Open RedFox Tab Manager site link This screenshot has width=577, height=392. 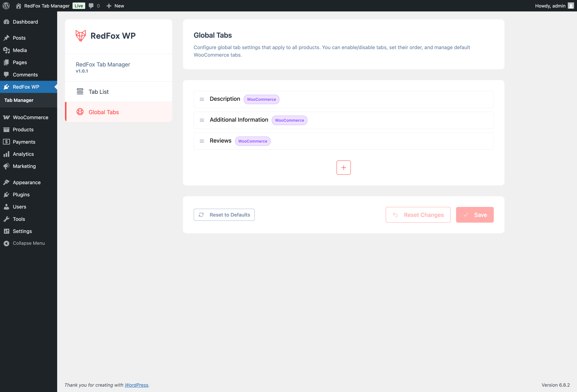pos(47,6)
